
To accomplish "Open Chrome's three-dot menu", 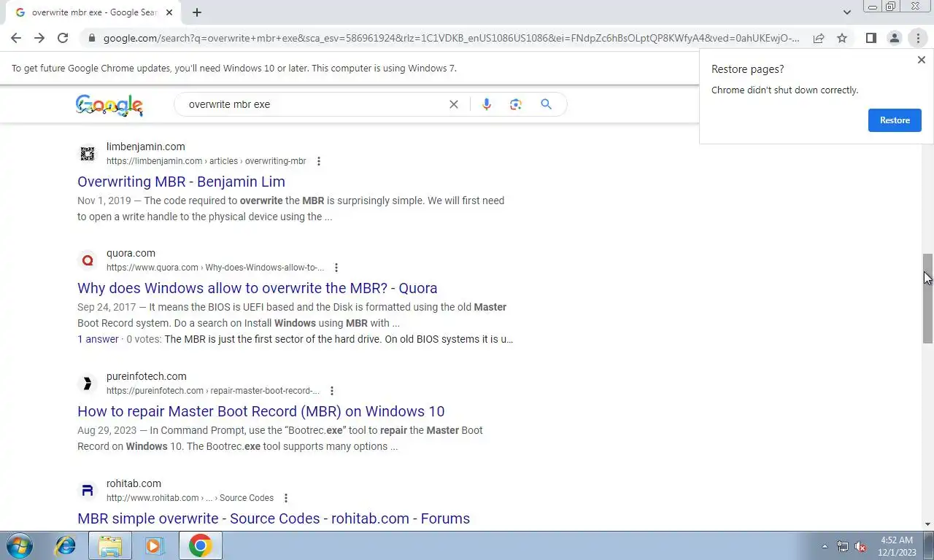I will click(918, 38).
